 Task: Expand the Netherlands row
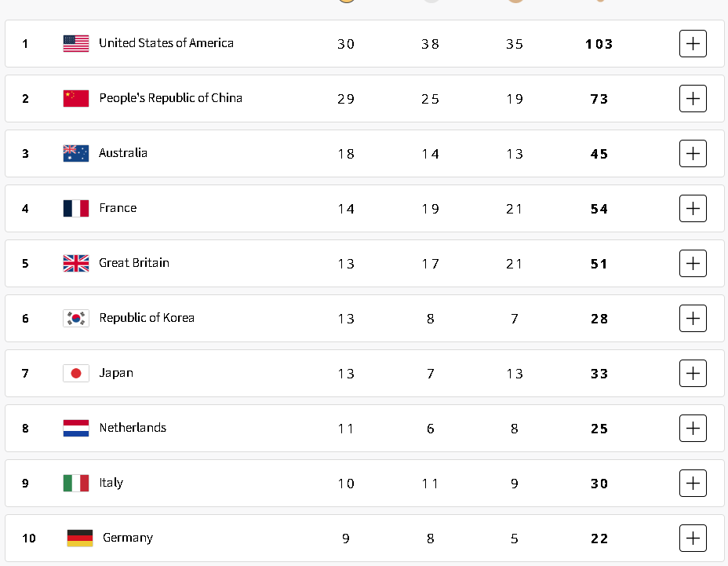(x=693, y=428)
